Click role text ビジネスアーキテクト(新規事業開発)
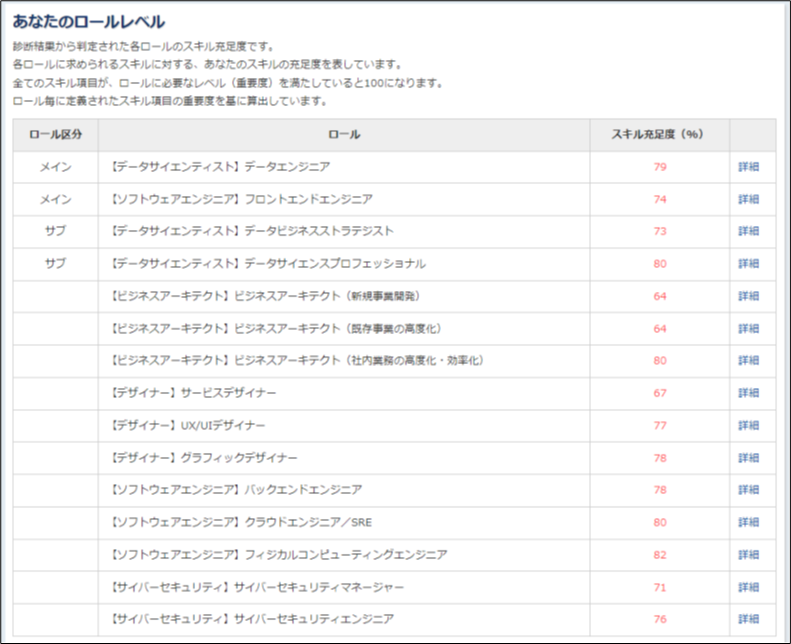The image size is (791, 644). click(327, 296)
